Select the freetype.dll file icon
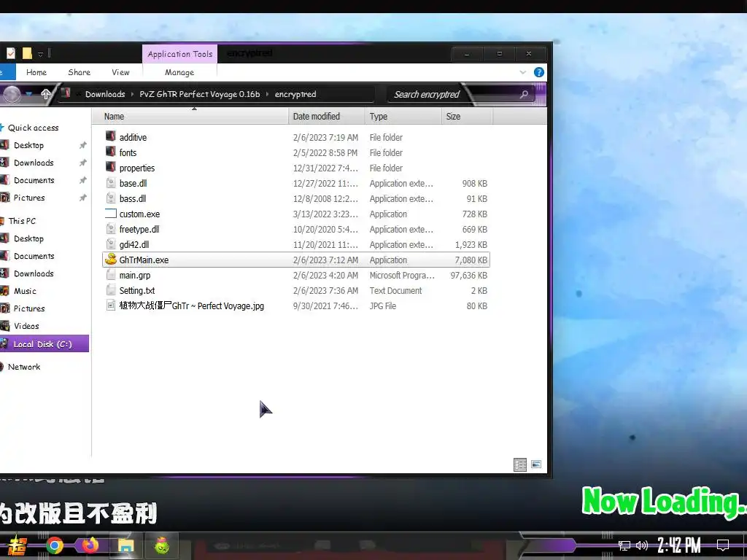 (111, 229)
